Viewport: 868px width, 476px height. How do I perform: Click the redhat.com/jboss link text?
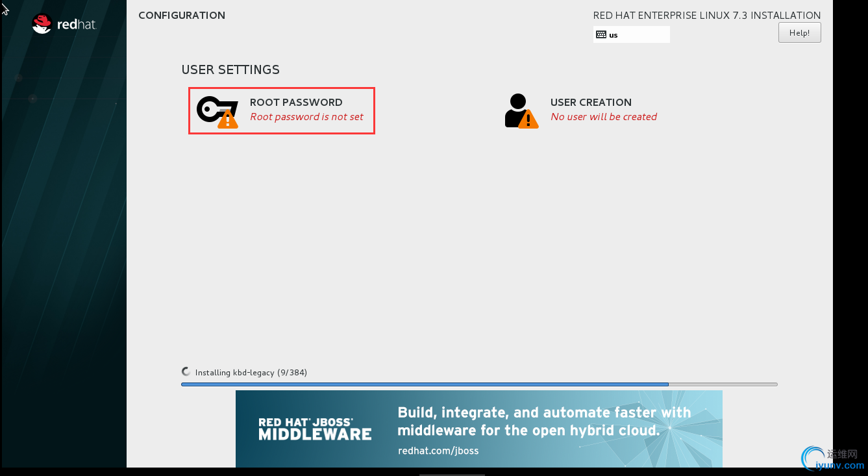[438, 451]
